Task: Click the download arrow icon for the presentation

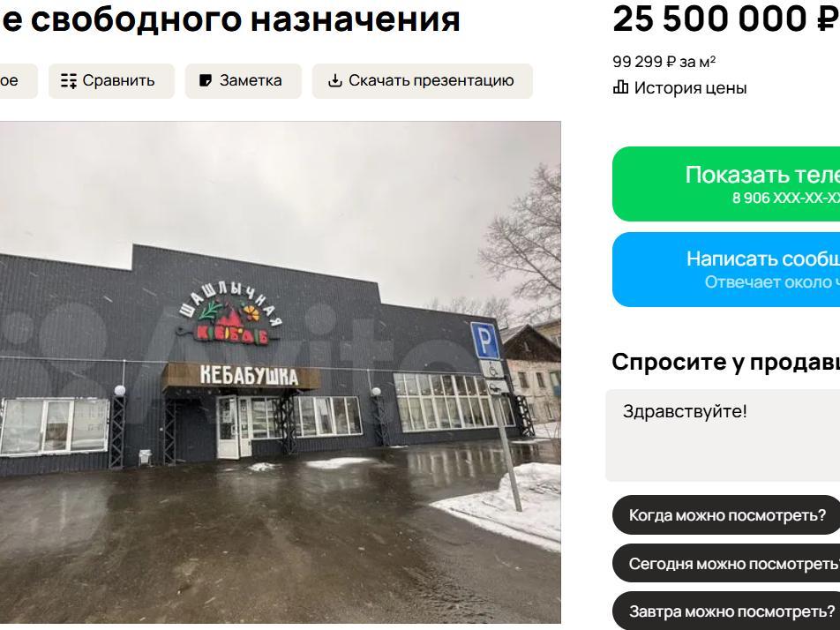Action: (334, 81)
